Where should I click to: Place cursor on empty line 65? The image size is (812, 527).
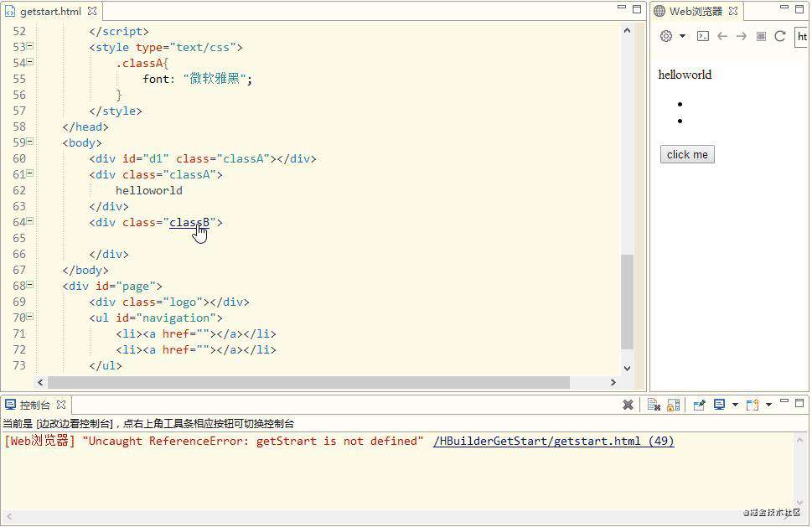(x=332, y=238)
